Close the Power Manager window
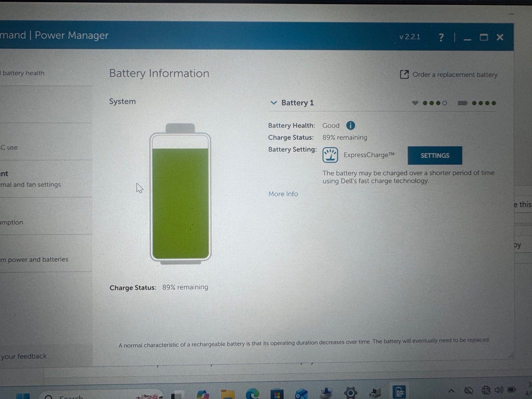The width and height of the screenshot is (532, 399). (x=500, y=37)
